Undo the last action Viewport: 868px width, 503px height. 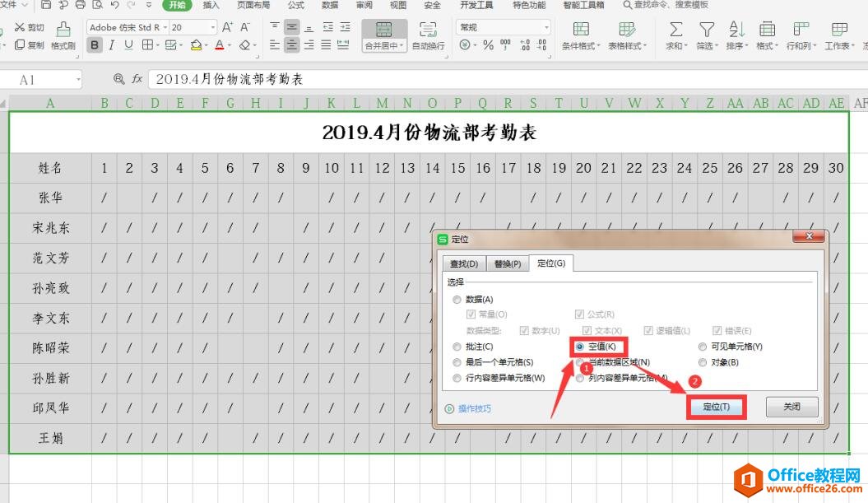(x=114, y=5)
